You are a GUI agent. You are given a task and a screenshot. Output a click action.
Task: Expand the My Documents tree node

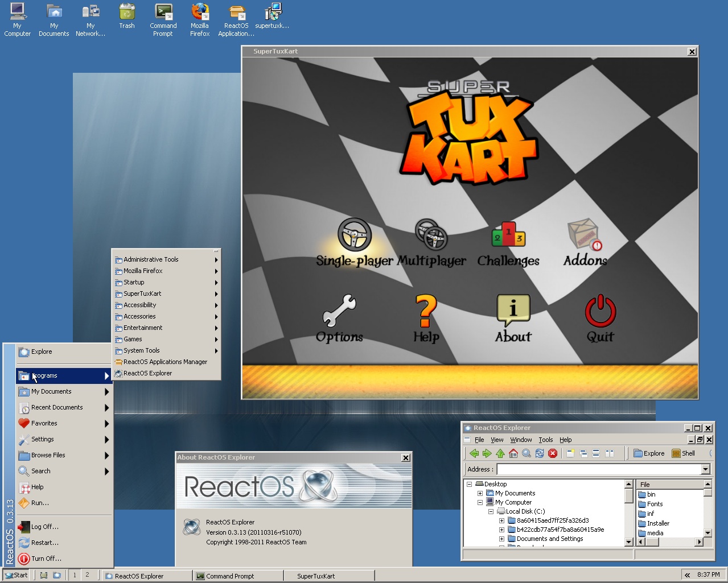coord(480,493)
